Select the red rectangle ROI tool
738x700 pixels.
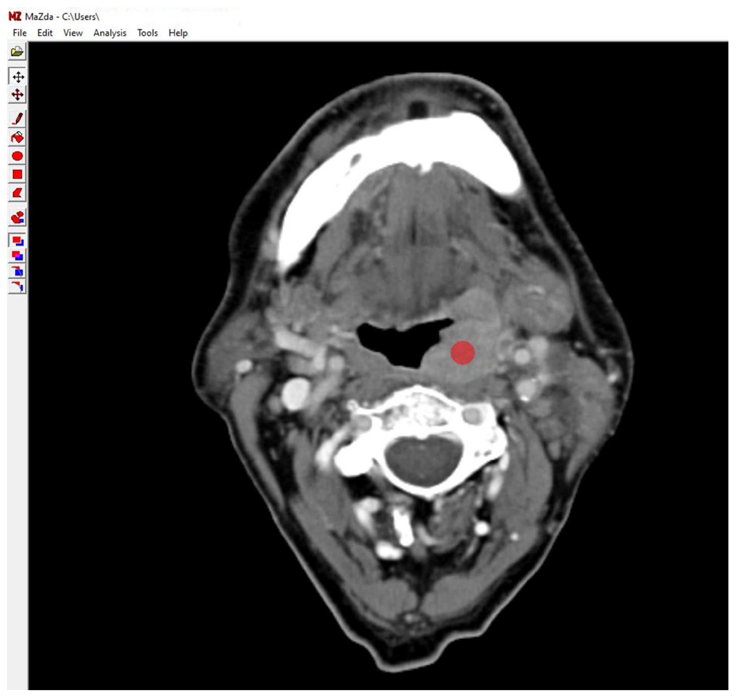coord(17,174)
